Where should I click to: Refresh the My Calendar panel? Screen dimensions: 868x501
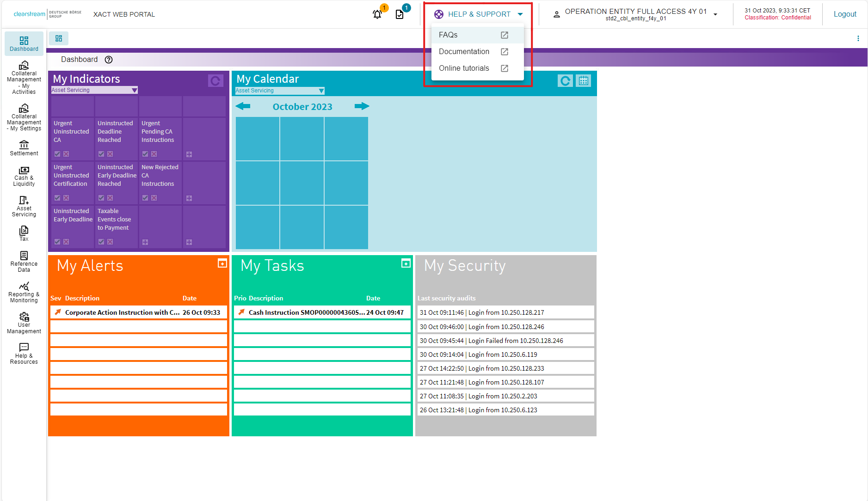565,81
